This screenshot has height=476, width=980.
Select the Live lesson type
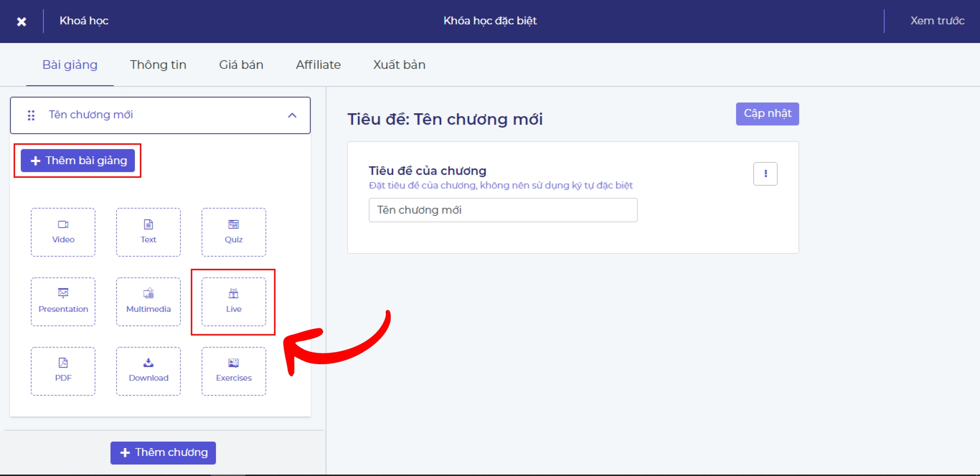point(234,301)
